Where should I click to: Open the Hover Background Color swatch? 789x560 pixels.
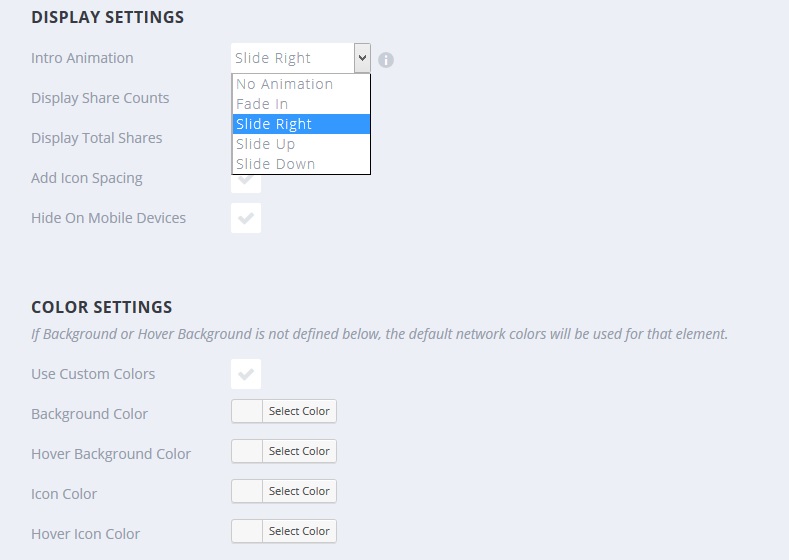tap(247, 451)
